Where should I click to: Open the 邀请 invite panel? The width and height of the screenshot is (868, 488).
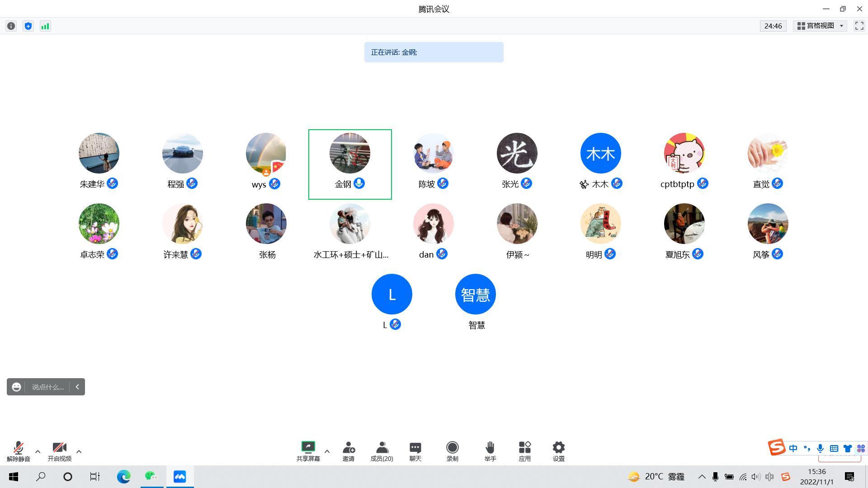(x=349, y=451)
